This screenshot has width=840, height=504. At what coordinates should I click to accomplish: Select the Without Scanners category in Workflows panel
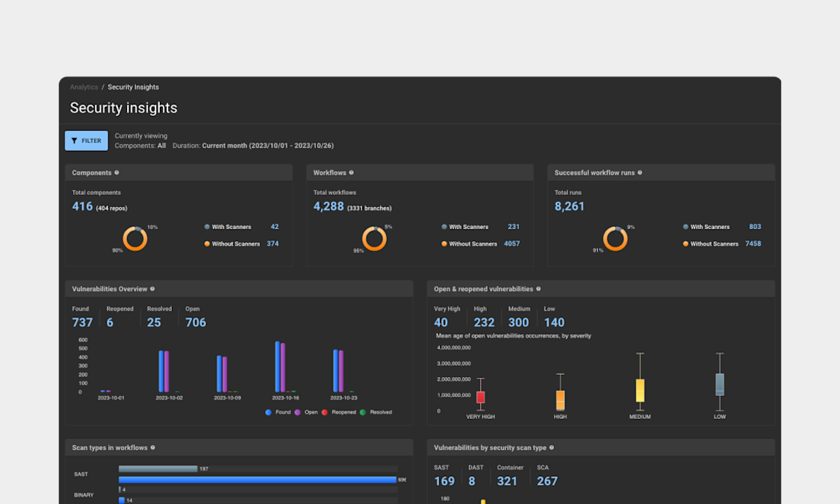click(472, 243)
